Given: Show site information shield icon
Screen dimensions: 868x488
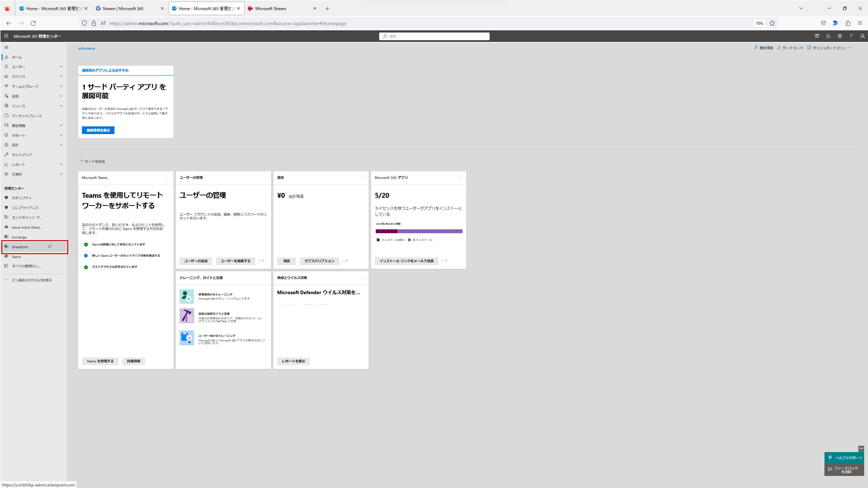Looking at the screenshot, I should pyautogui.click(x=84, y=23).
